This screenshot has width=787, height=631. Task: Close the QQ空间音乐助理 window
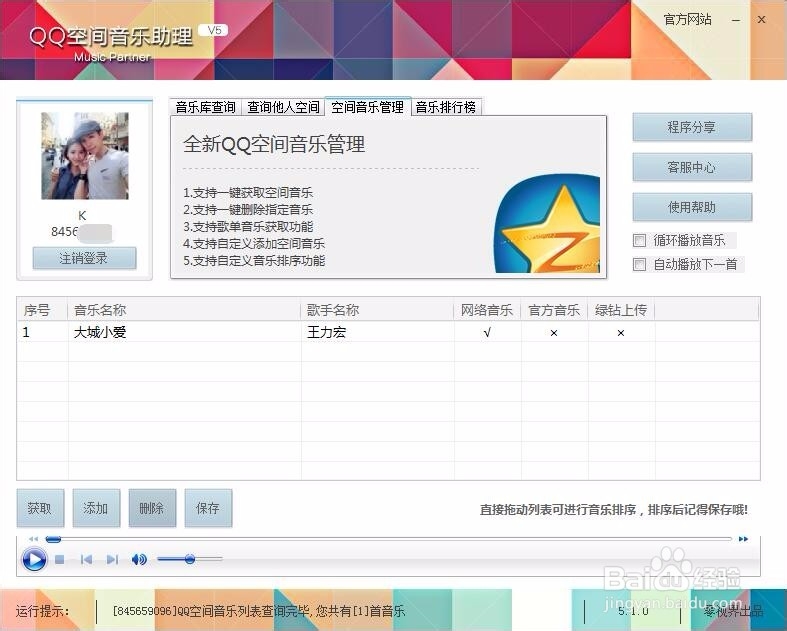761,20
